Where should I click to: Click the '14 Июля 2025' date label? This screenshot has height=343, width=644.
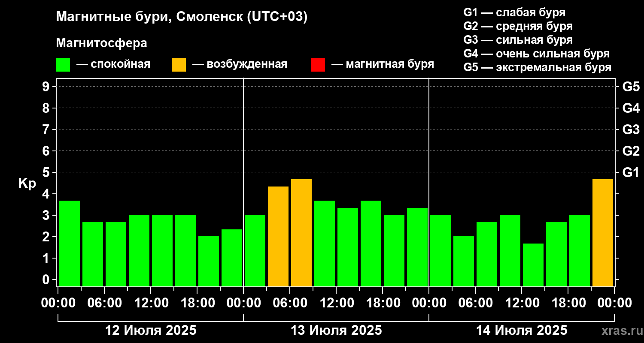pos(522,331)
